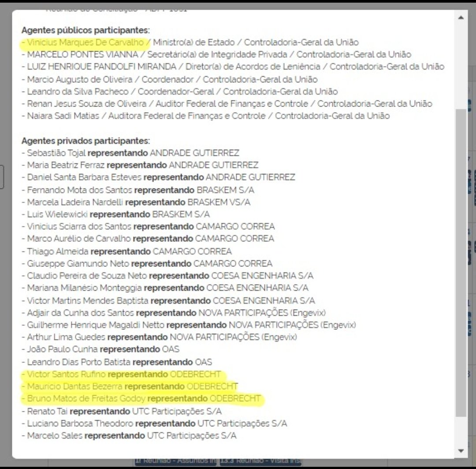Click the entry Vinicius Sciarra dos Santos
The image size is (476, 469).
tap(148, 227)
